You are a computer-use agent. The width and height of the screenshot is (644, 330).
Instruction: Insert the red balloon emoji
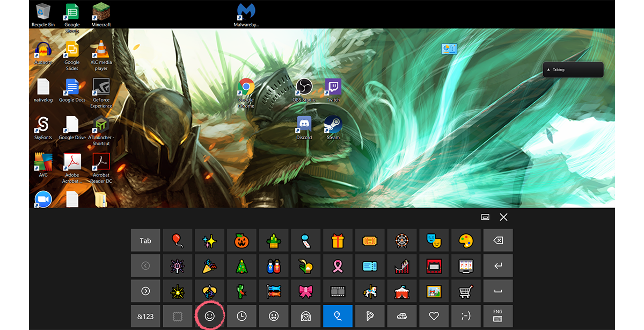pyautogui.click(x=178, y=241)
